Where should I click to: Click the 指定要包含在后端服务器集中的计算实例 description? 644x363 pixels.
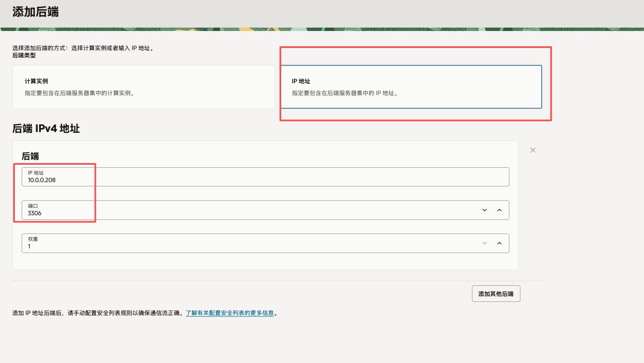80,93
